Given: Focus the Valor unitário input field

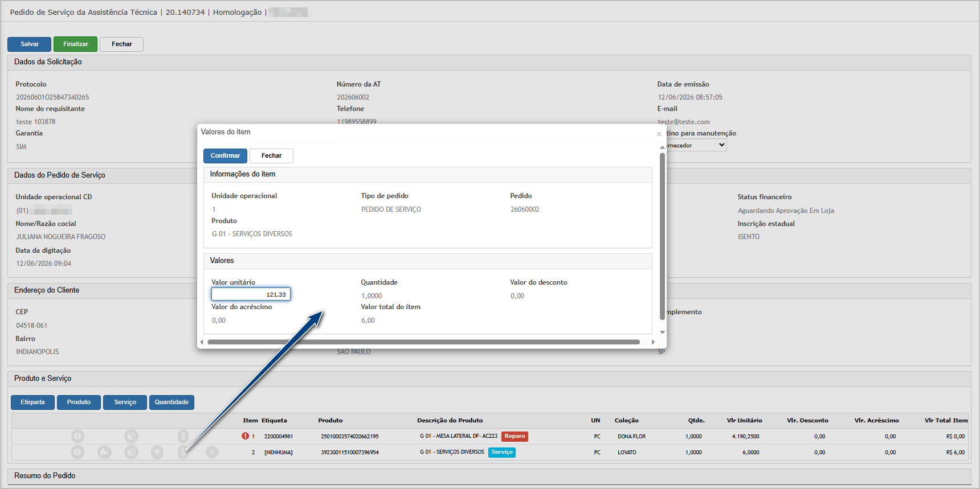Looking at the screenshot, I should pyautogui.click(x=251, y=294).
